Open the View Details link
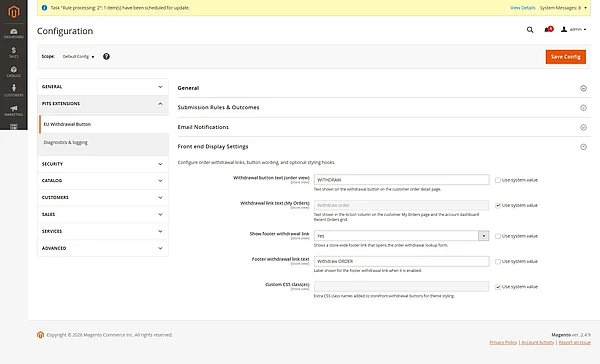The image size is (600, 364). coord(523,8)
